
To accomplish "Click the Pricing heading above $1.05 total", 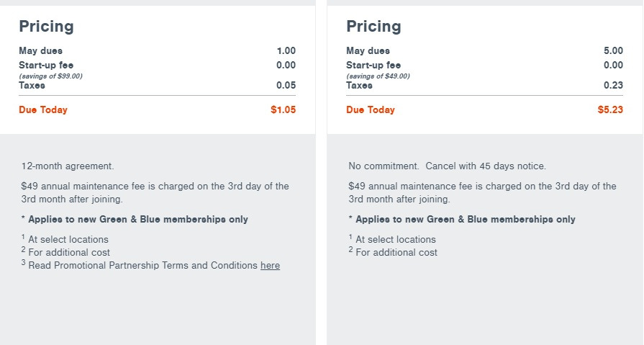I will 46,27.
